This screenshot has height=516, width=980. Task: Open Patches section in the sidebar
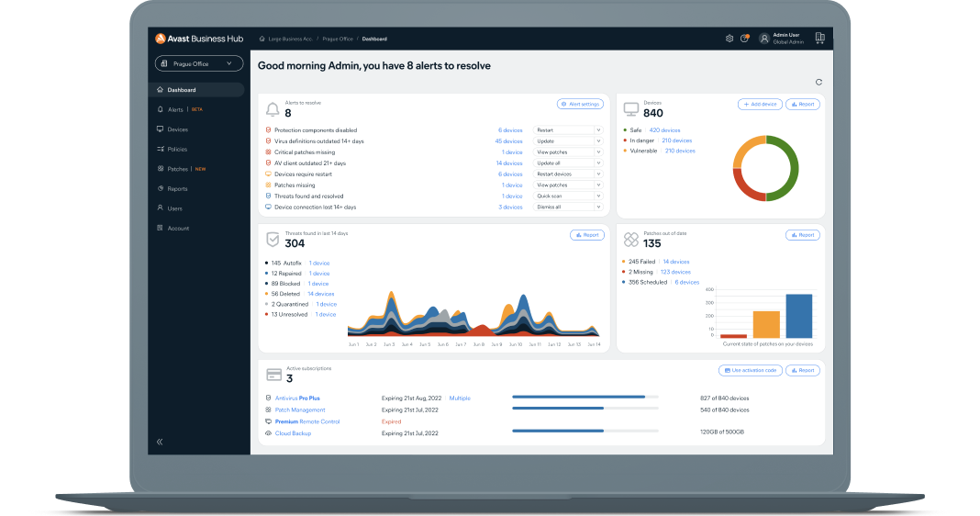(x=177, y=169)
